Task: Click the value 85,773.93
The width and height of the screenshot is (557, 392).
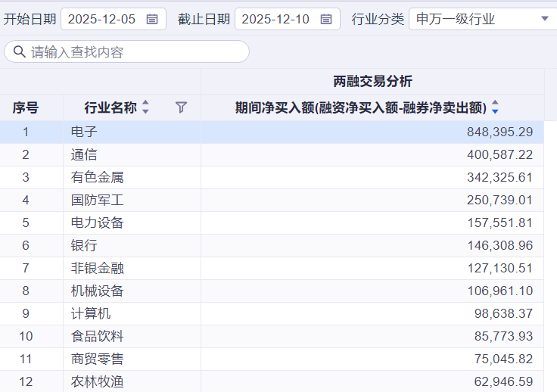Action: coord(503,337)
